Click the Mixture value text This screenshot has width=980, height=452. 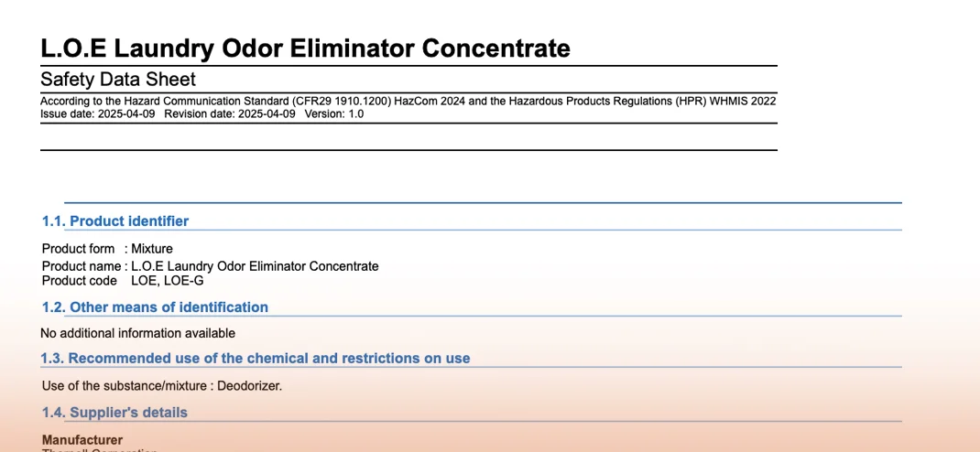152,249
